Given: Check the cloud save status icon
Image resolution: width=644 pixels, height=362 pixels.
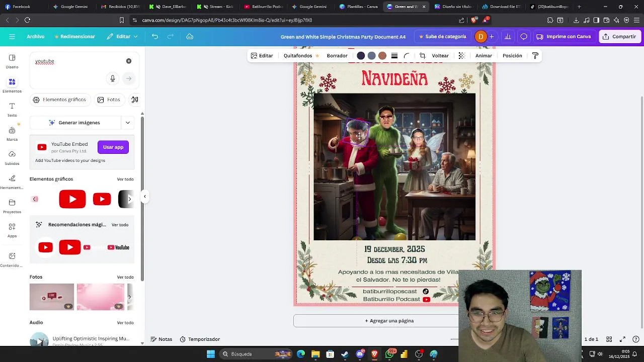Looking at the screenshot, I should [x=190, y=37].
